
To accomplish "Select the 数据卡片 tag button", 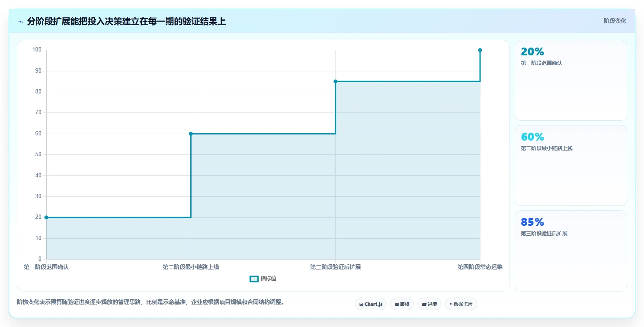I will point(461,304).
